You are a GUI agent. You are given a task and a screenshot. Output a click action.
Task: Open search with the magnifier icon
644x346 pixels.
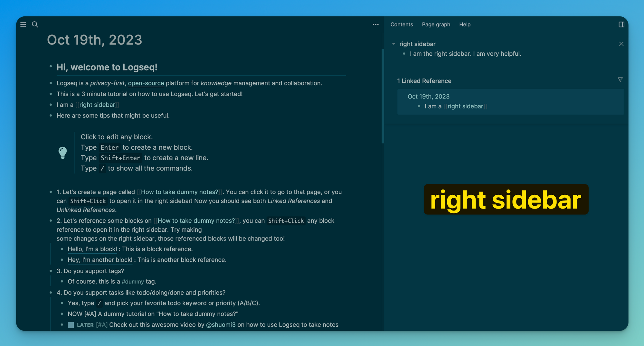pyautogui.click(x=35, y=24)
